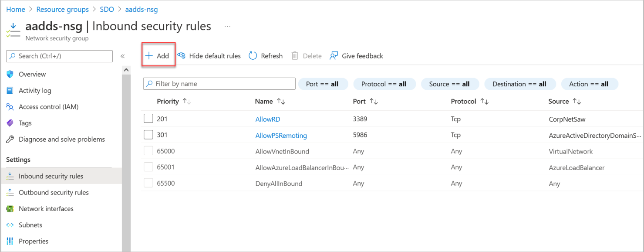Viewport: 644px width, 252px height.
Task: Click the Network interfaces icon
Action: pyautogui.click(x=10, y=209)
